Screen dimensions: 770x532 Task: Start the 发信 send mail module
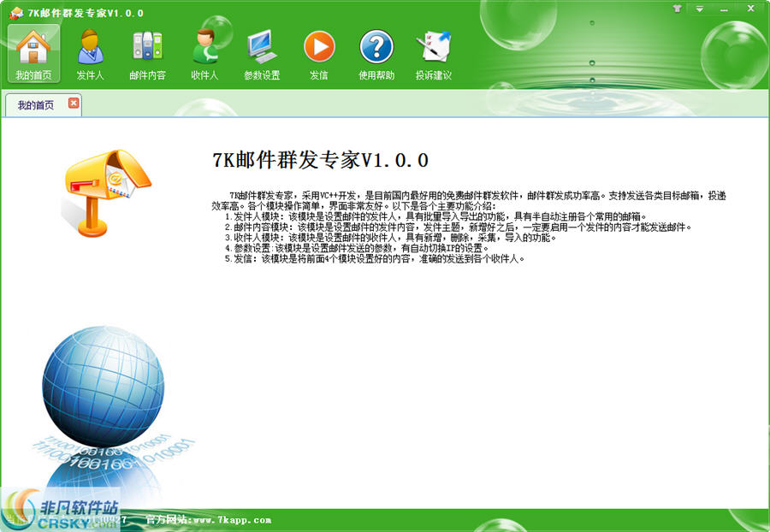pos(319,53)
